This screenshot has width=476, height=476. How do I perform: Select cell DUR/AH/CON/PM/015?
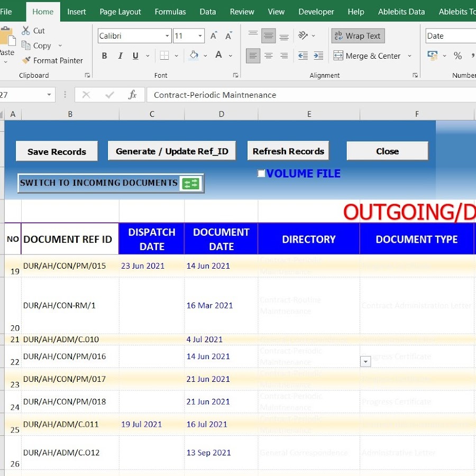(x=70, y=266)
